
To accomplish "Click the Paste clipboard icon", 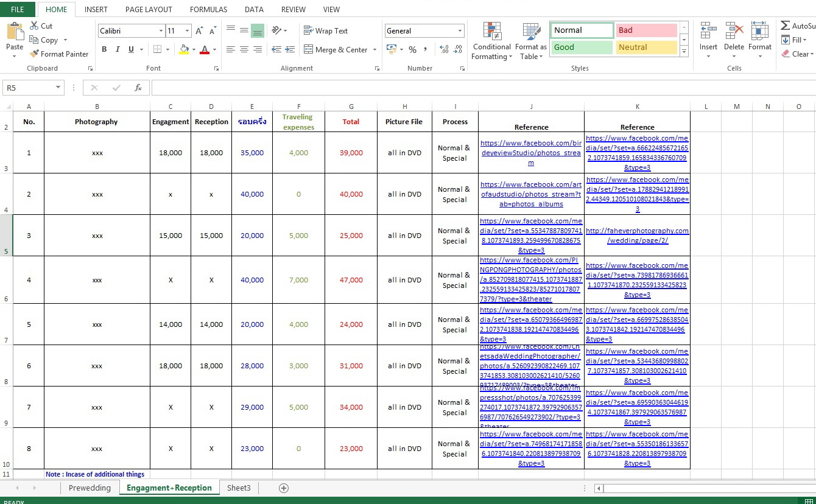I will pyautogui.click(x=15, y=32).
